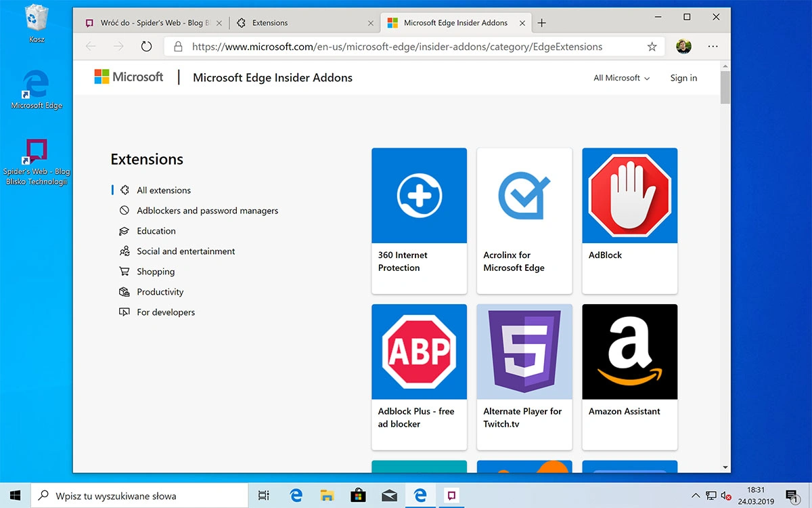
Task: Click the taskbar Spider's Web app icon
Action: tap(451, 496)
